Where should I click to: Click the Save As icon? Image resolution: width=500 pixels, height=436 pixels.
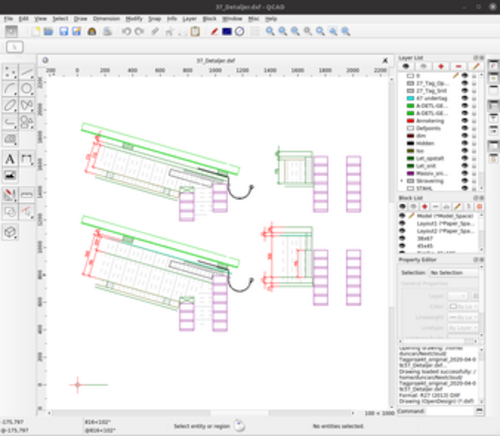[77, 31]
